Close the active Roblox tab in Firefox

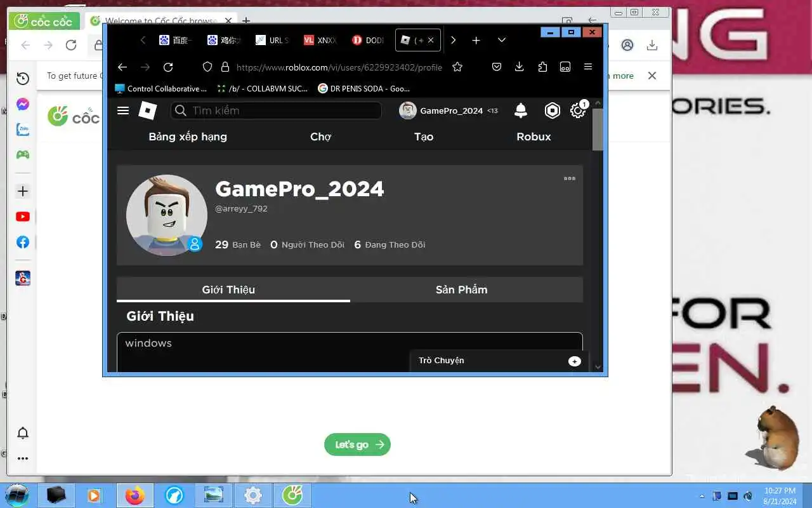(431, 40)
